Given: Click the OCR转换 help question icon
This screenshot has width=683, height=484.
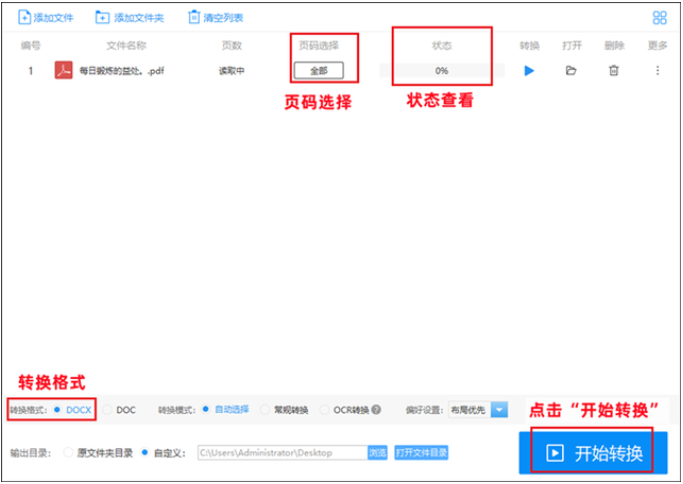Looking at the screenshot, I should (376, 410).
